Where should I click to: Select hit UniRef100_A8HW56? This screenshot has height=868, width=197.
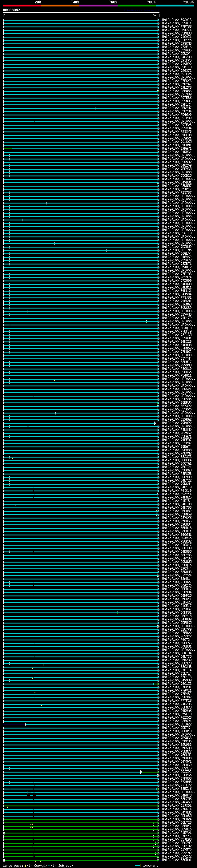(x=176, y=91)
